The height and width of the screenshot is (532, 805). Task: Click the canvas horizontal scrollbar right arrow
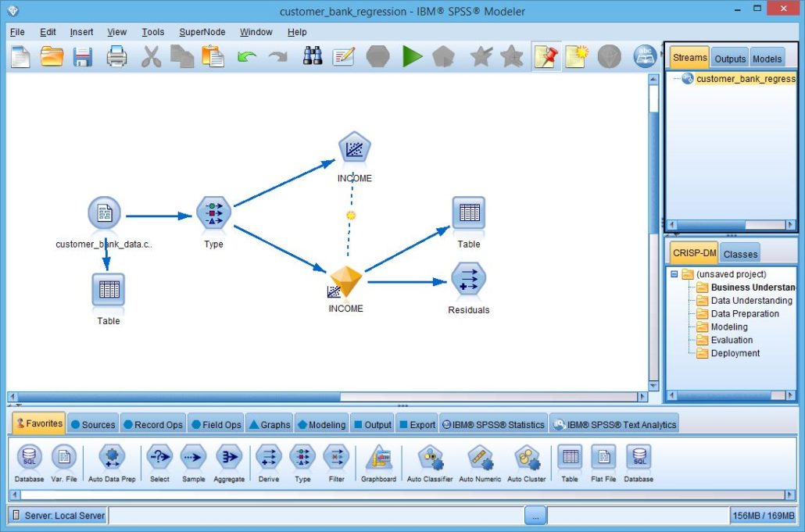click(x=642, y=397)
